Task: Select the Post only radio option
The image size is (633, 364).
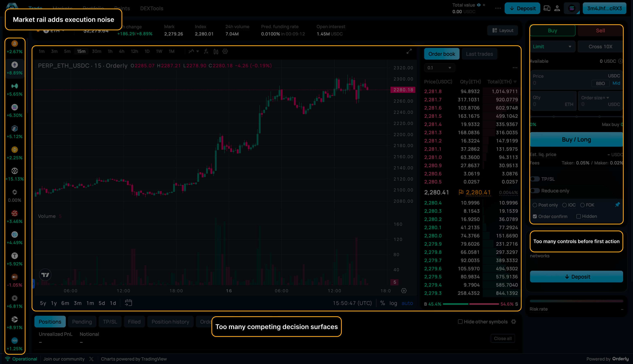Action: coord(535,205)
